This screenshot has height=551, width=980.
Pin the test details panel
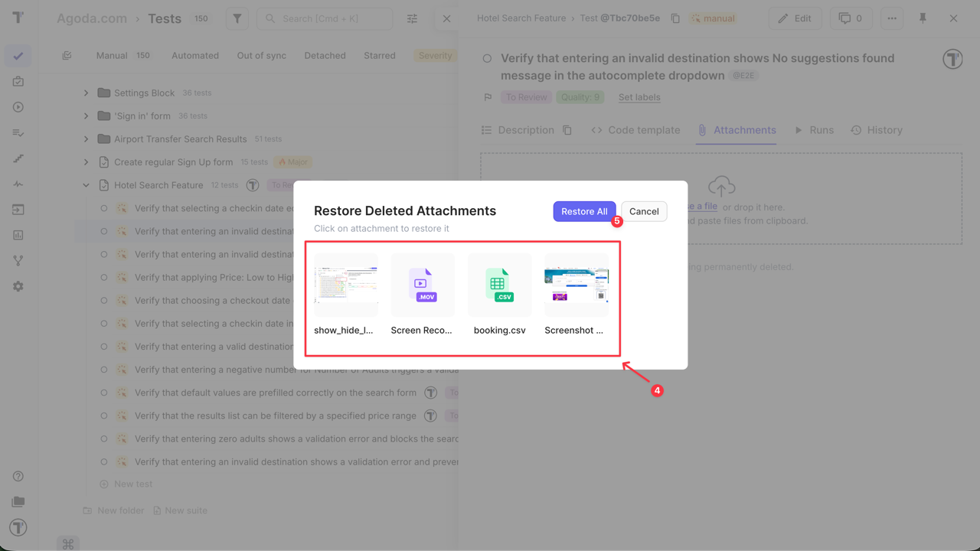click(923, 18)
